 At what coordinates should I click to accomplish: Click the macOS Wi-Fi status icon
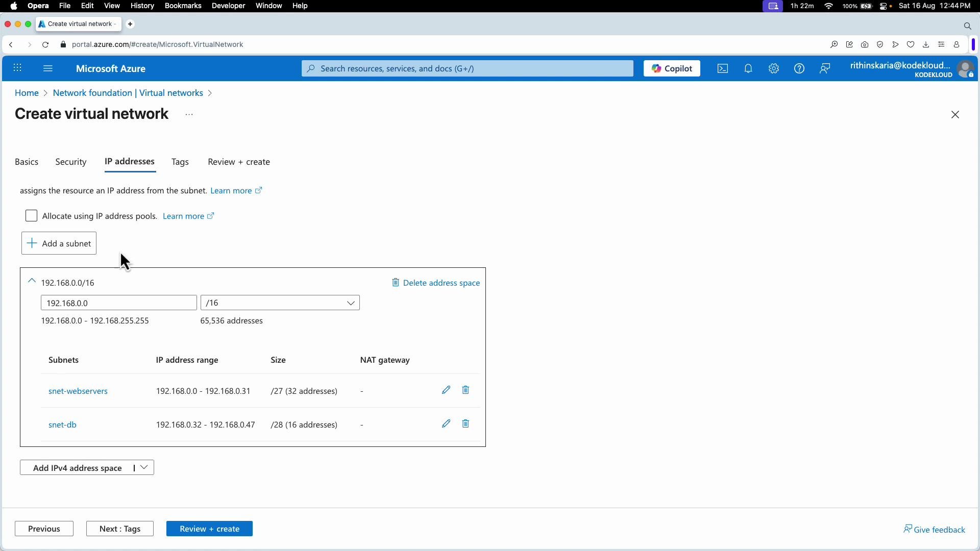click(829, 6)
